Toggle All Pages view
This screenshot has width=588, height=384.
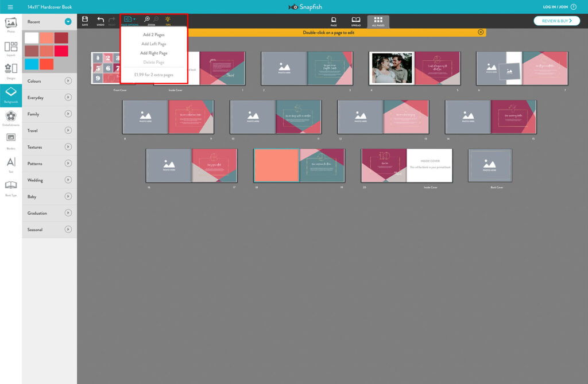[x=378, y=21]
